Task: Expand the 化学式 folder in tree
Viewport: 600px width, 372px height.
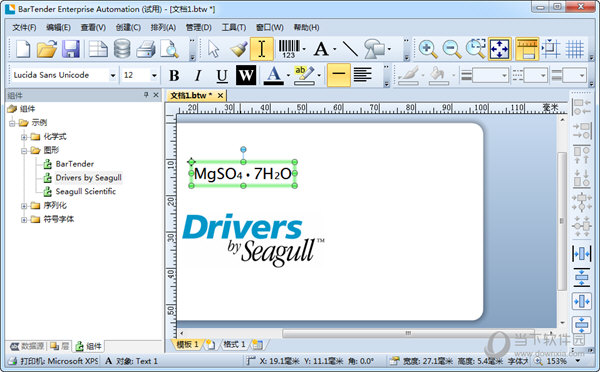Action: click(x=24, y=137)
